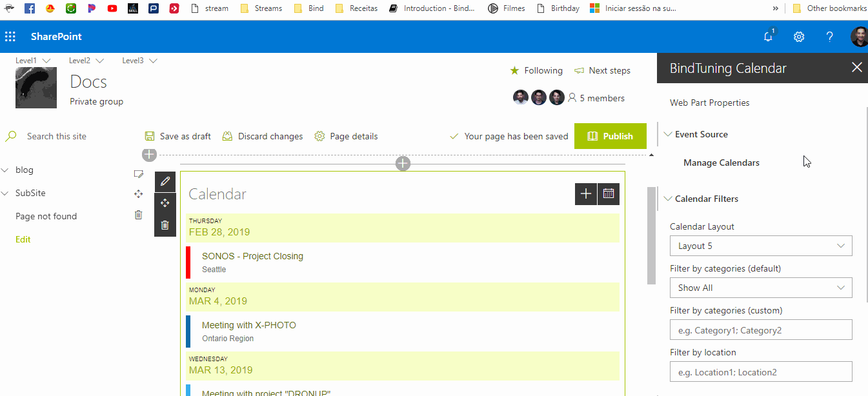Open Next steps
This screenshot has height=396, width=868.
click(602, 70)
